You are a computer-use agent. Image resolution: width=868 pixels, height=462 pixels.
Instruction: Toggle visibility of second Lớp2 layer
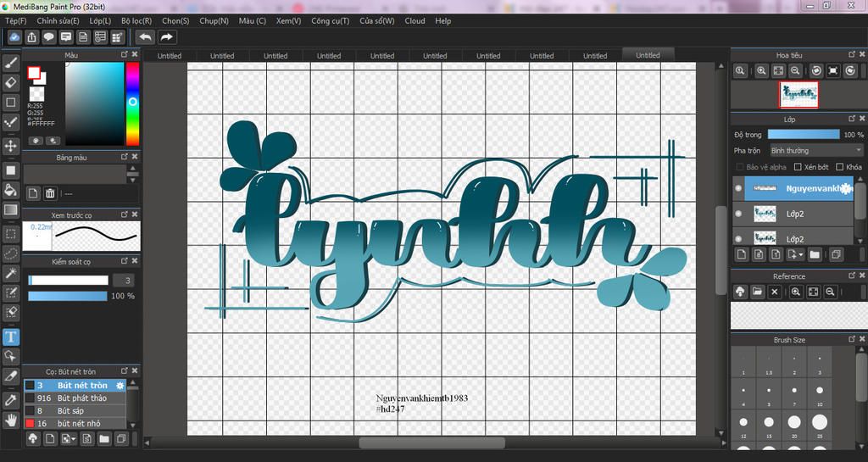[x=738, y=238]
